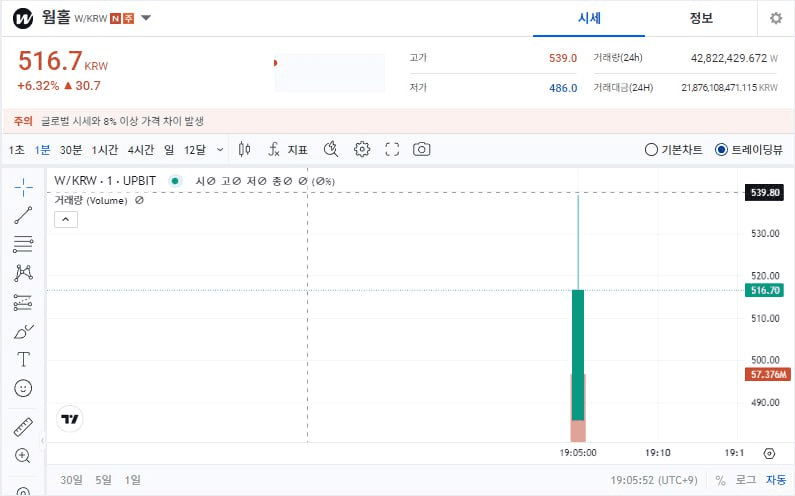795x496 pixels.
Task: Click the price sparkline mini chart
Action: (330, 73)
